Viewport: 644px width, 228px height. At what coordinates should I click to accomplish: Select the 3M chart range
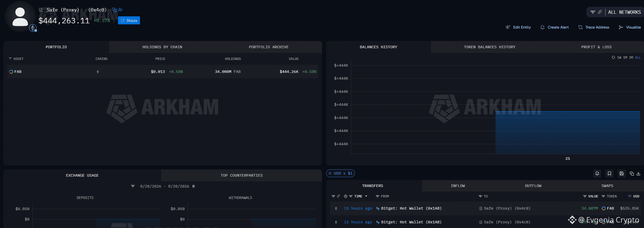pos(631,58)
